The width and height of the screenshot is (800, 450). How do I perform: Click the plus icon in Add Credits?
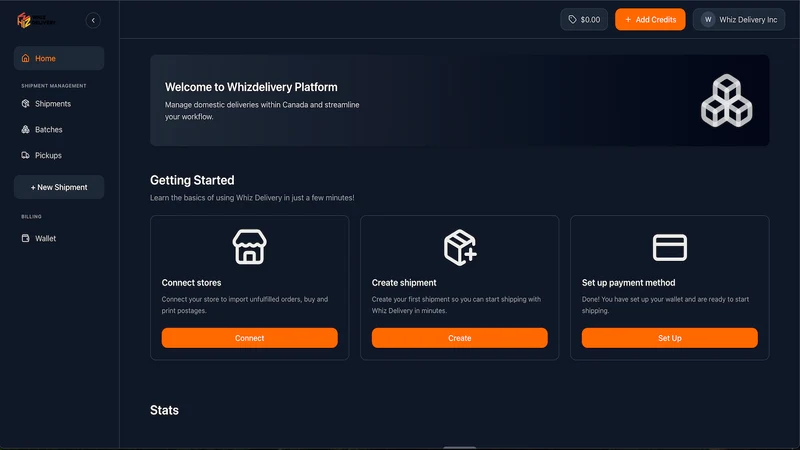tap(628, 19)
